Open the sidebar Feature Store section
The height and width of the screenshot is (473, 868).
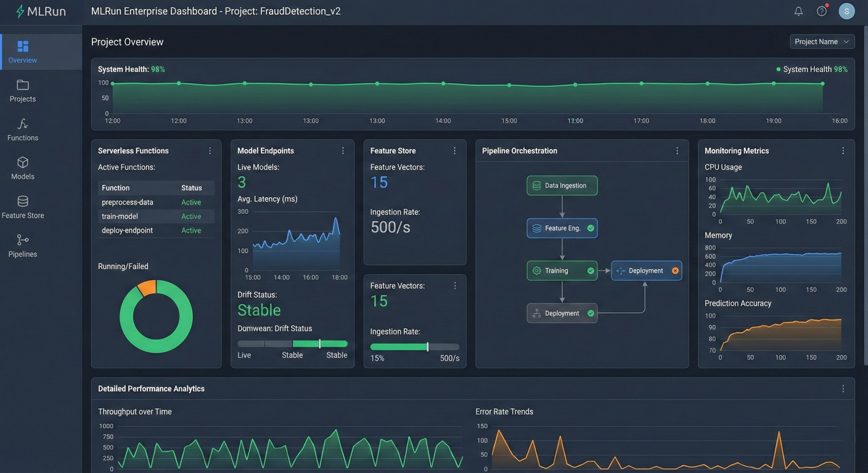click(23, 208)
